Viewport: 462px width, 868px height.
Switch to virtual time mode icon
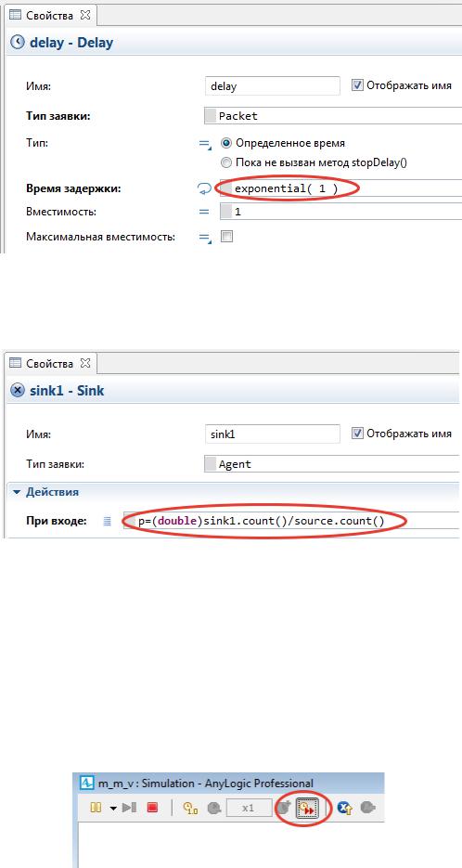coord(306,809)
